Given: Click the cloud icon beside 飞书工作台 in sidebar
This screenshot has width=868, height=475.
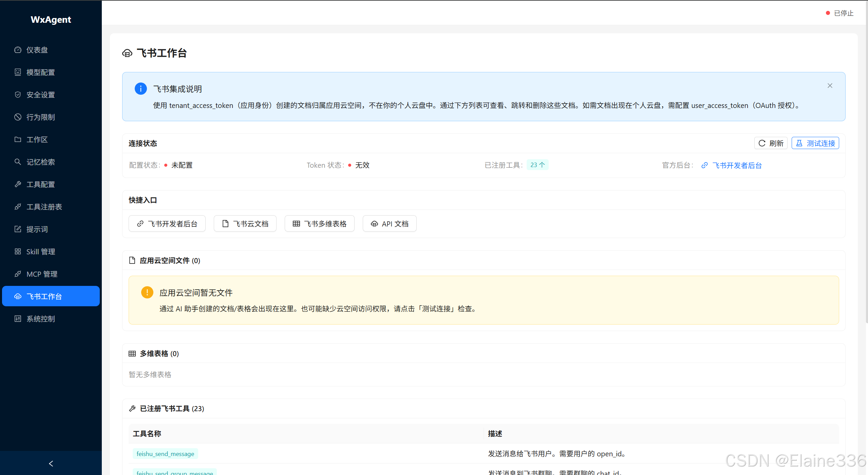Looking at the screenshot, I should (18, 296).
